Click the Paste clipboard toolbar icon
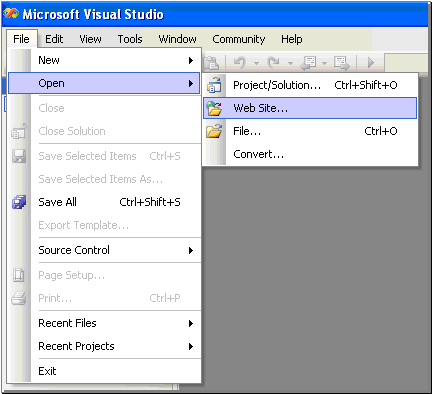This screenshot has width=432, height=394. pos(211,62)
